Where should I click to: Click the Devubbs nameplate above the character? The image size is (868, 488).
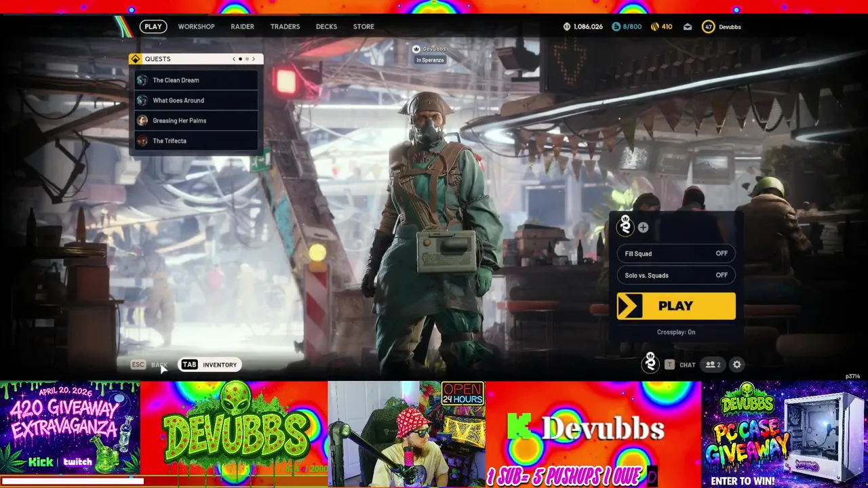429,49
